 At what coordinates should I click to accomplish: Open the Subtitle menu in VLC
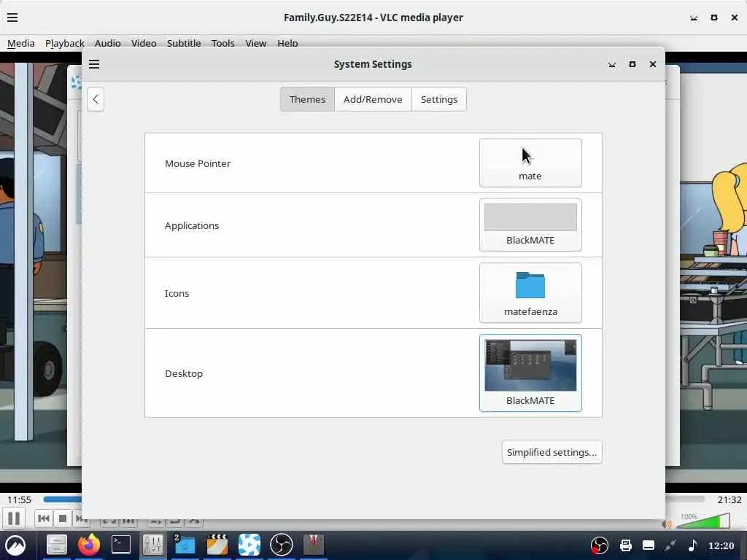point(184,43)
